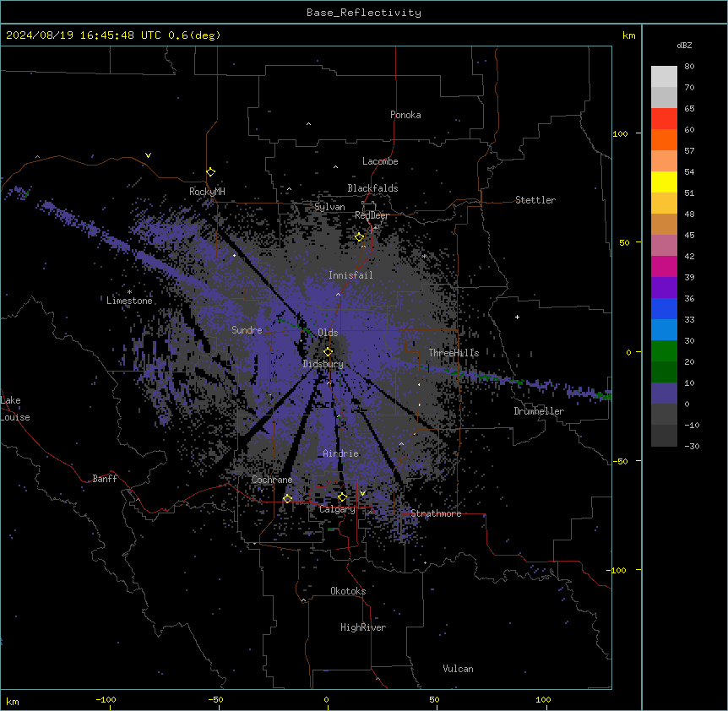Screen dimensions: 728x711
Task: Select the Stettler label
Action: click(535, 200)
